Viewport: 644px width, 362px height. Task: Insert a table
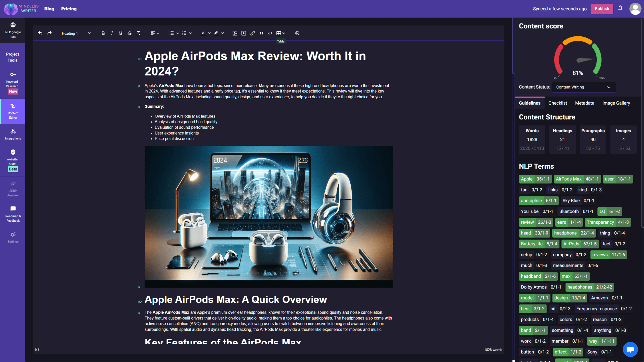(278, 33)
